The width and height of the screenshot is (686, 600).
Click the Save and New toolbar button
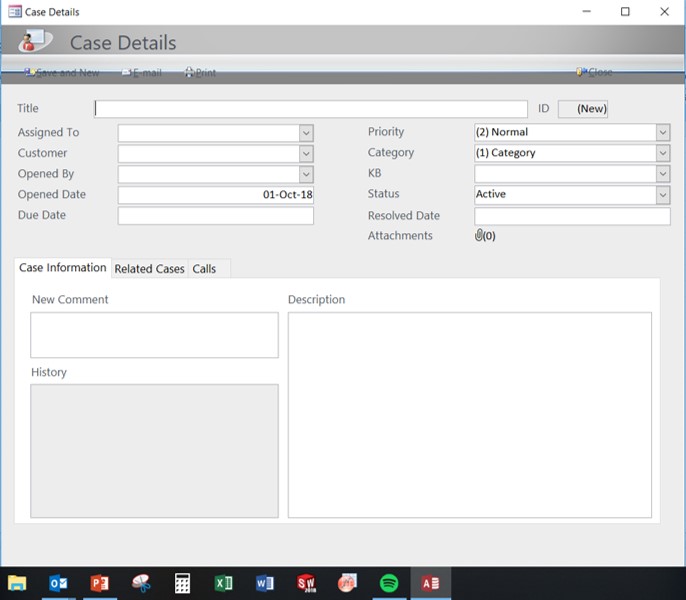point(62,73)
